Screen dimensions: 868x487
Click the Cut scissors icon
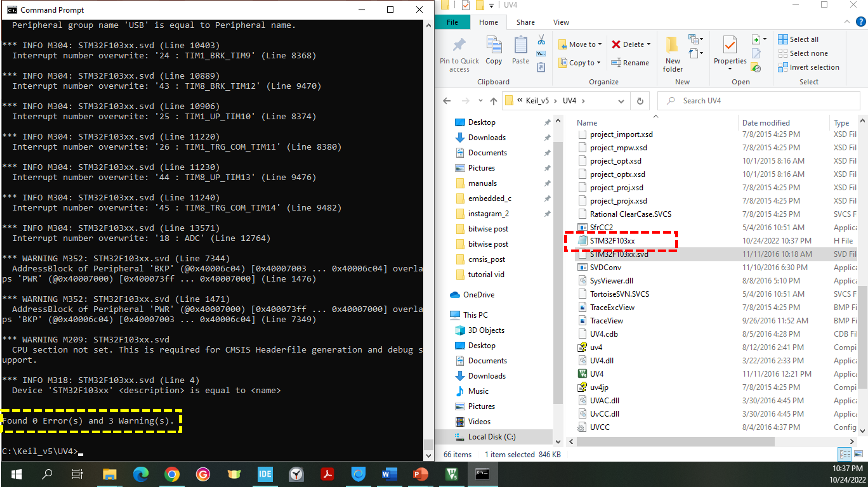(541, 40)
